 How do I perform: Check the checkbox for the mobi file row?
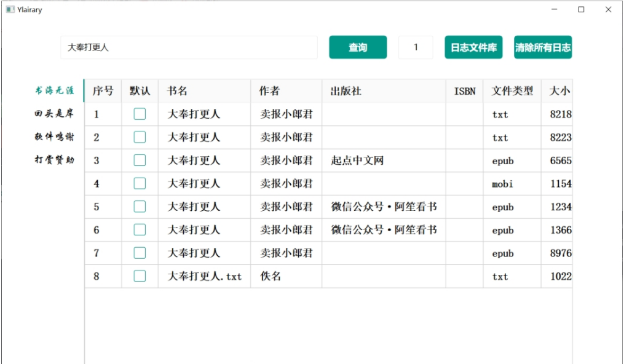[x=140, y=184]
